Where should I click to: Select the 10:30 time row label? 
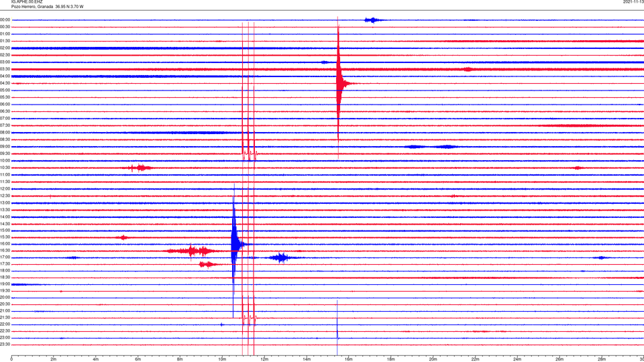click(x=5, y=168)
